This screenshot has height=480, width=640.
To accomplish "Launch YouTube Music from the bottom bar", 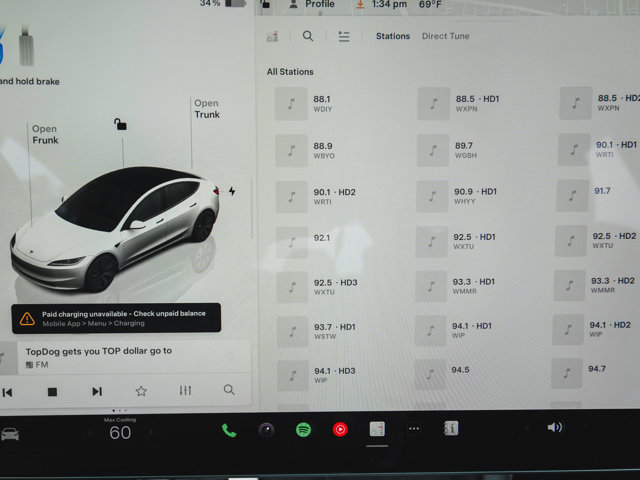I will point(340,429).
